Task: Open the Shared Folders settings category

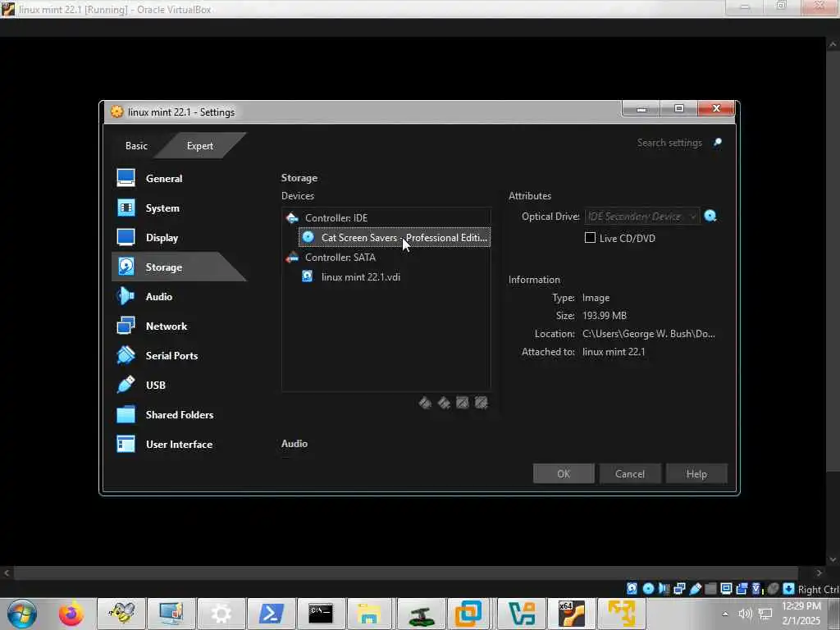Action: click(180, 414)
